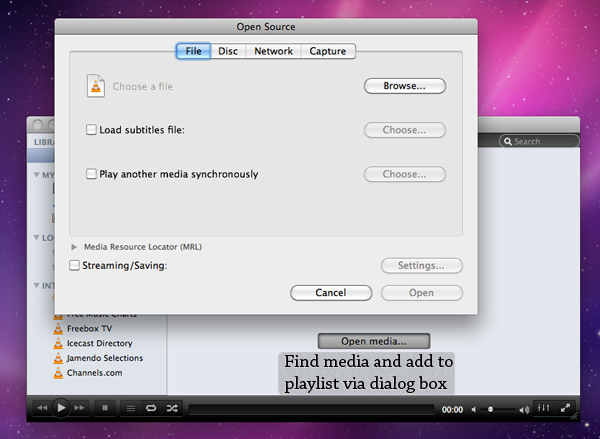This screenshot has height=439, width=600.
Task: Click the Stop playback icon
Action: tap(105, 408)
